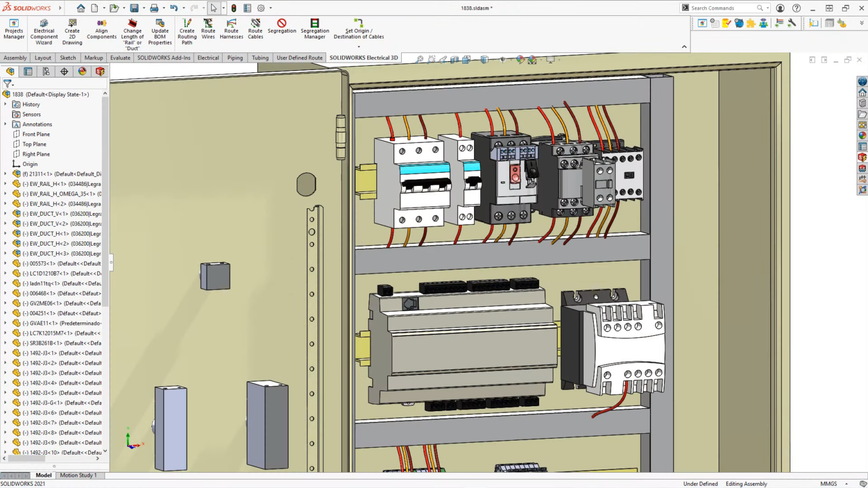Switch to the Motion Study 1 tab
The image size is (868, 488).
pyautogui.click(x=78, y=475)
